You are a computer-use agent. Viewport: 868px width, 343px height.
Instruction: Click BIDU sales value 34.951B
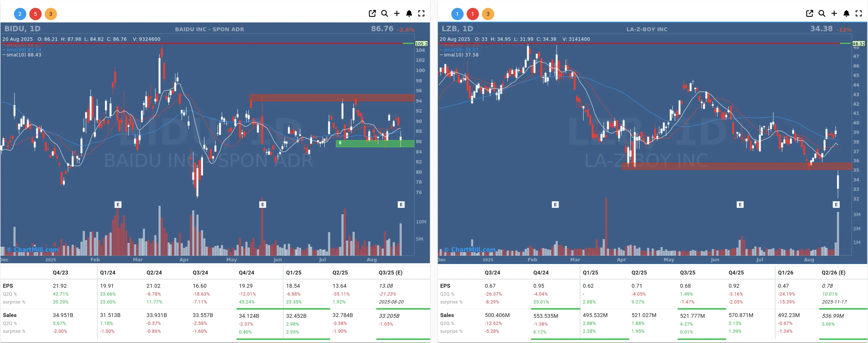coord(63,315)
